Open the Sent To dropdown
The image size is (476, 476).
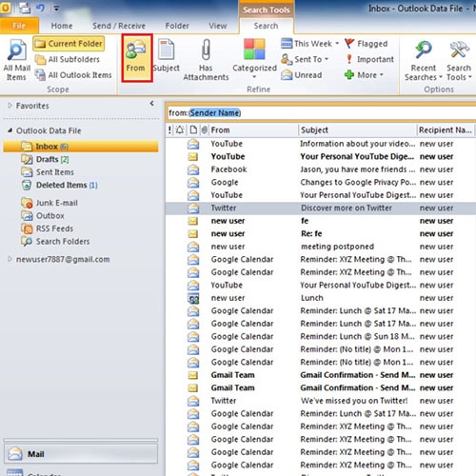click(305, 59)
